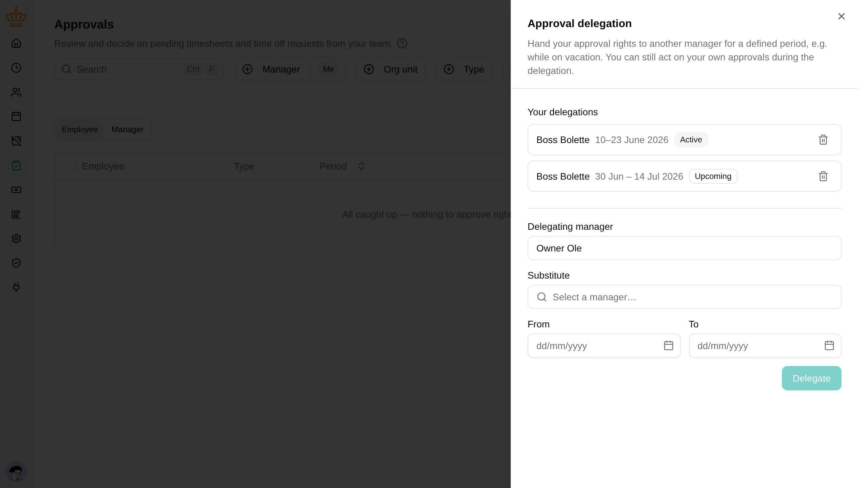Click the To date input field
The image size is (868, 488).
[765, 346]
